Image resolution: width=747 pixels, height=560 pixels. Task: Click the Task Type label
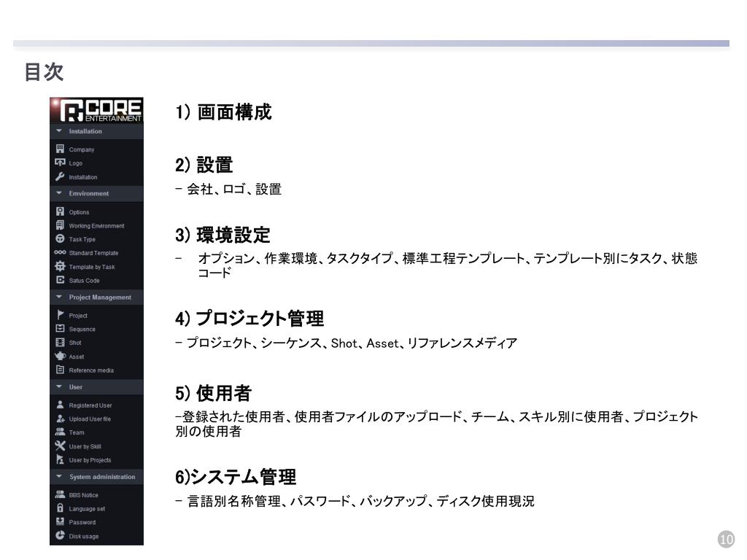coord(82,239)
